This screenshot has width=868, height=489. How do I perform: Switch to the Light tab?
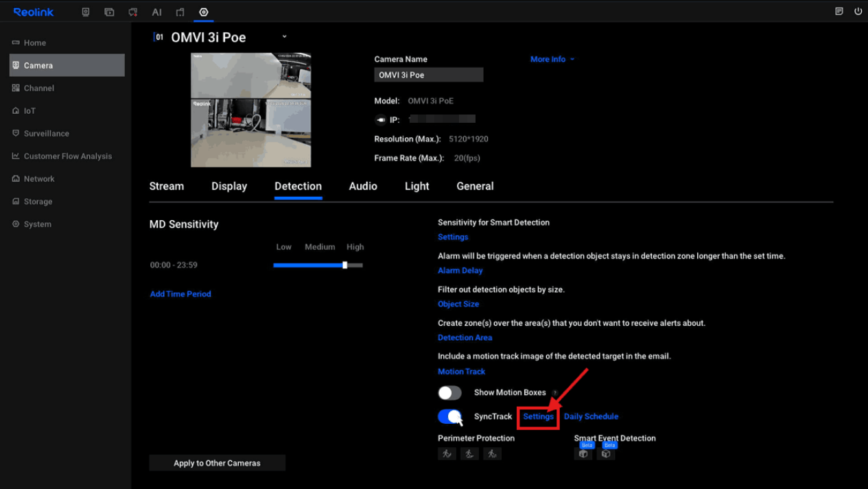[417, 186]
